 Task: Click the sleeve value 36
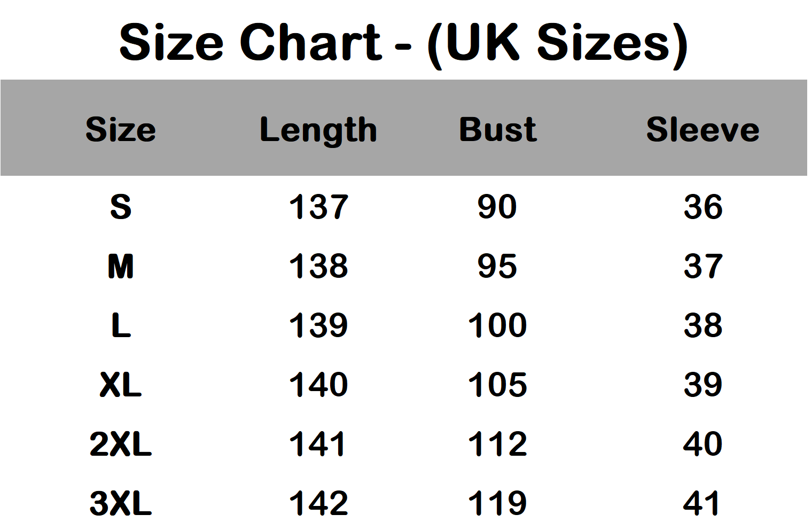click(x=703, y=207)
